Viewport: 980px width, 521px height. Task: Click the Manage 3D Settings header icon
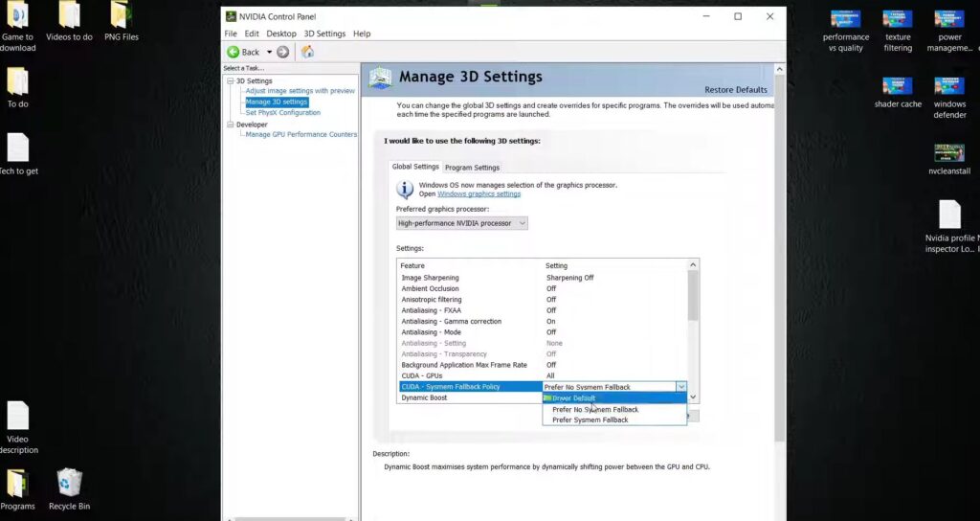click(381, 79)
